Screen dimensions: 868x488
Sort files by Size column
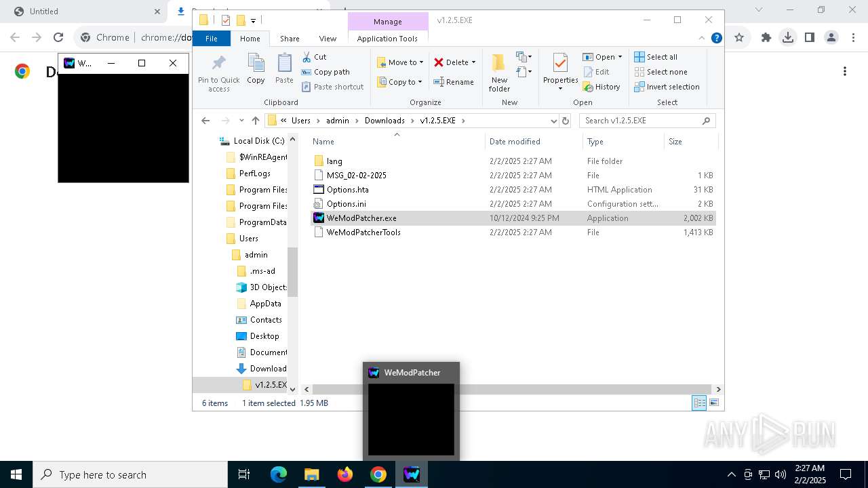point(690,142)
